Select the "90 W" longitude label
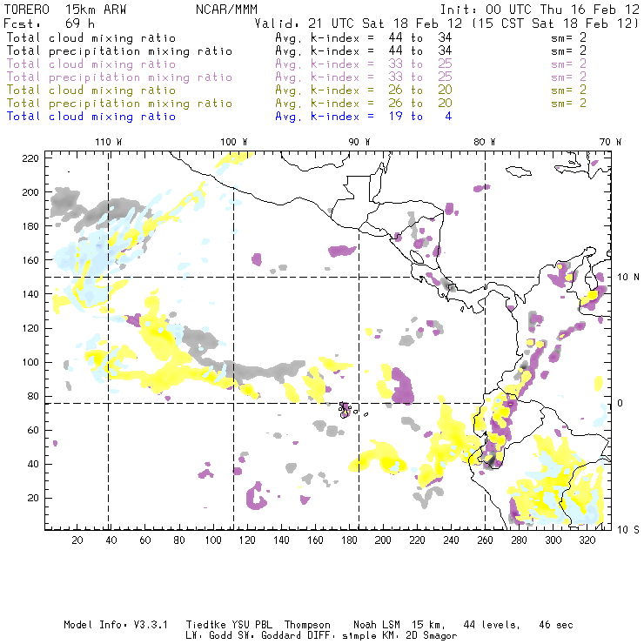 359,142
